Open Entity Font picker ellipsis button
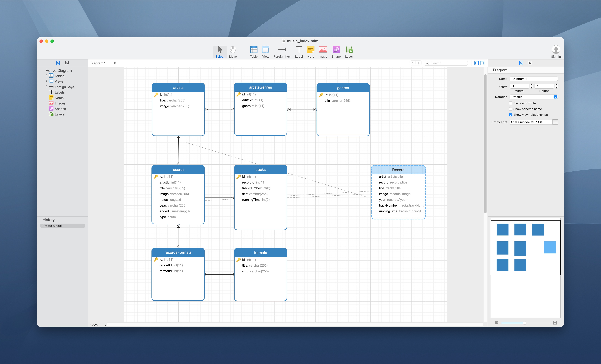The width and height of the screenshot is (601, 364). [555, 122]
